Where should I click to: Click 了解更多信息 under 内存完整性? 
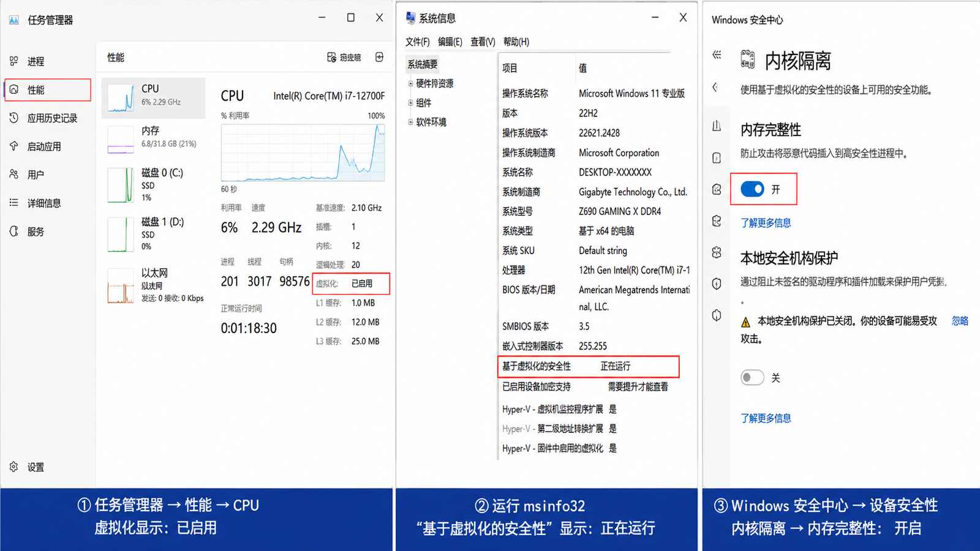tap(766, 223)
